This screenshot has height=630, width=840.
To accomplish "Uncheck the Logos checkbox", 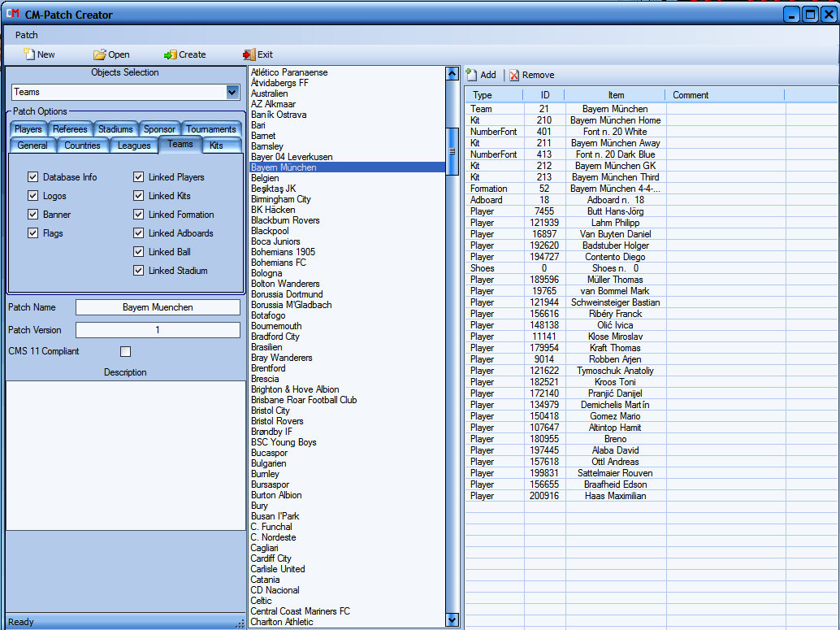I will click(33, 196).
